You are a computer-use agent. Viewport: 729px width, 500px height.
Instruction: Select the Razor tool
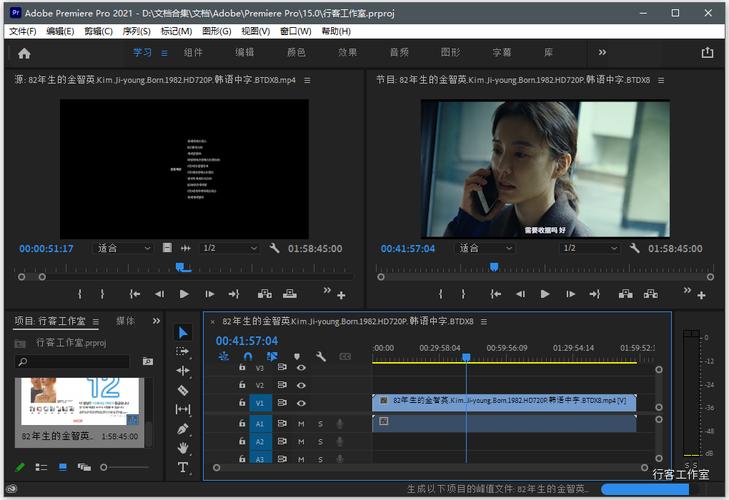[183, 390]
